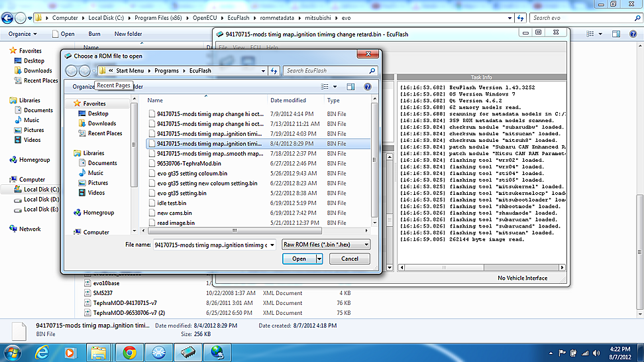Viewport: 644px width, 362px height.
Task: Sort files by the Date modified column
Action: (288, 100)
